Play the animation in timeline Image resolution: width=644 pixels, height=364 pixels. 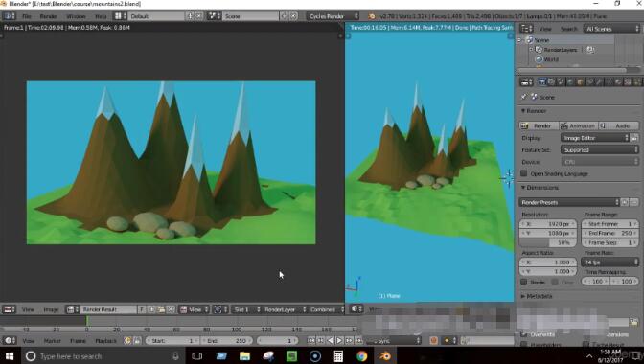pyautogui.click(x=339, y=341)
